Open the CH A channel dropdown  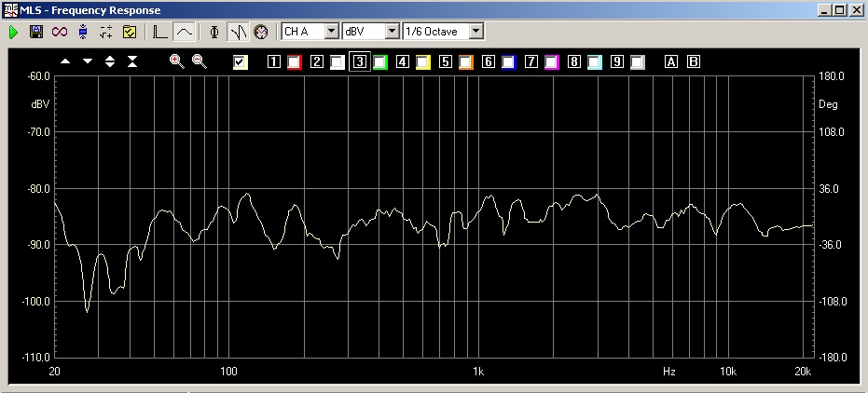[330, 32]
